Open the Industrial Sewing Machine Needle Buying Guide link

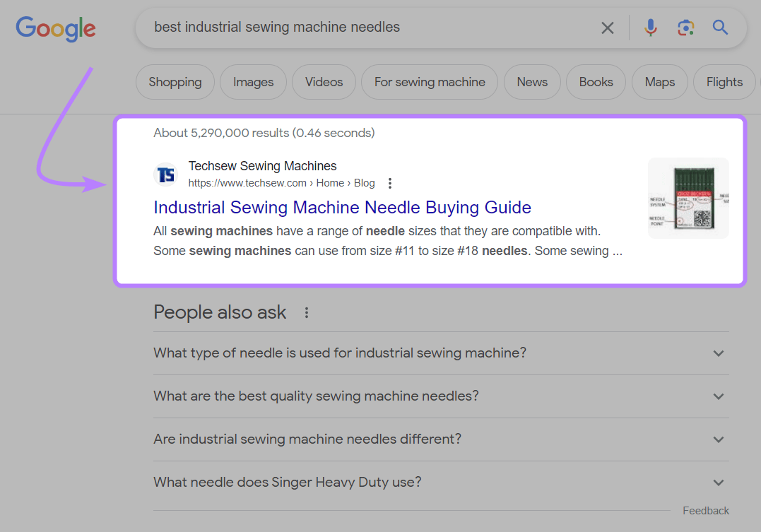(x=342, y=207)
